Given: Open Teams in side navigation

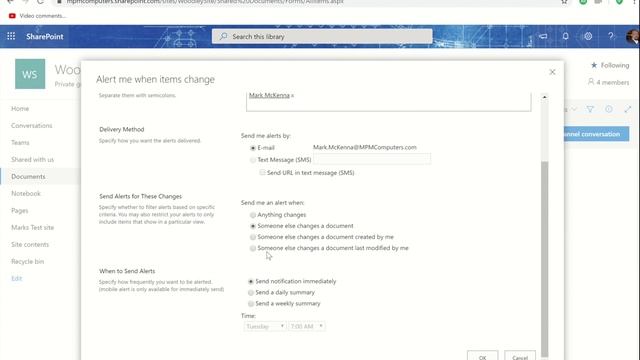Looking at the screenshot, I should pyautogui.click(x=20, y=142).
